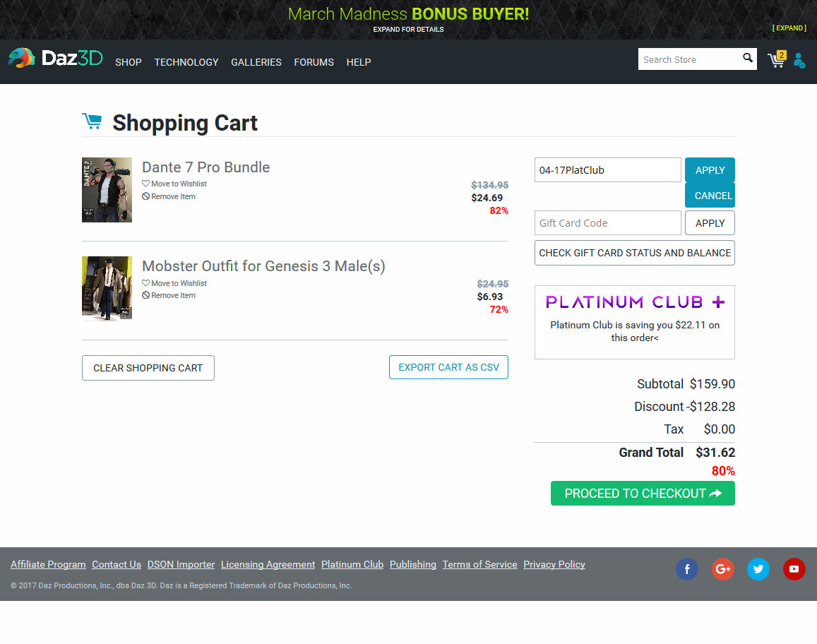The image size is (817, 644).
Task: Click the Discount -$128.28 value
Action: point(710,407)
